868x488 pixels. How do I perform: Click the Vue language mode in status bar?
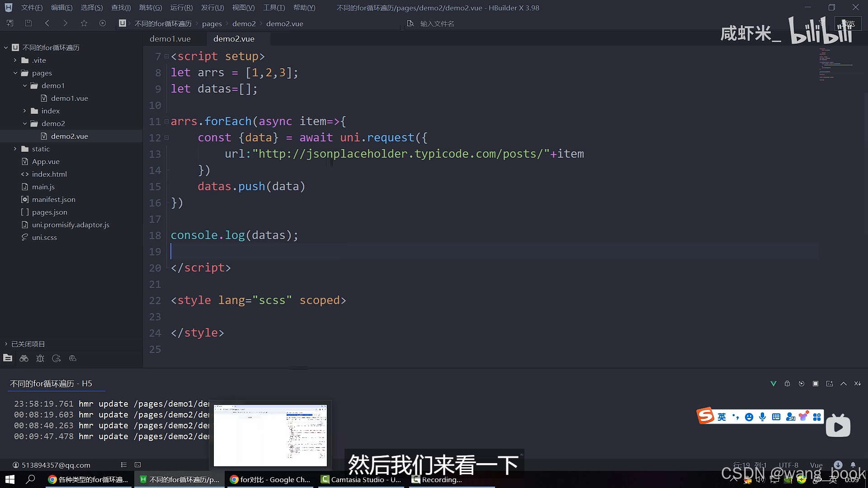click(816, 465)
